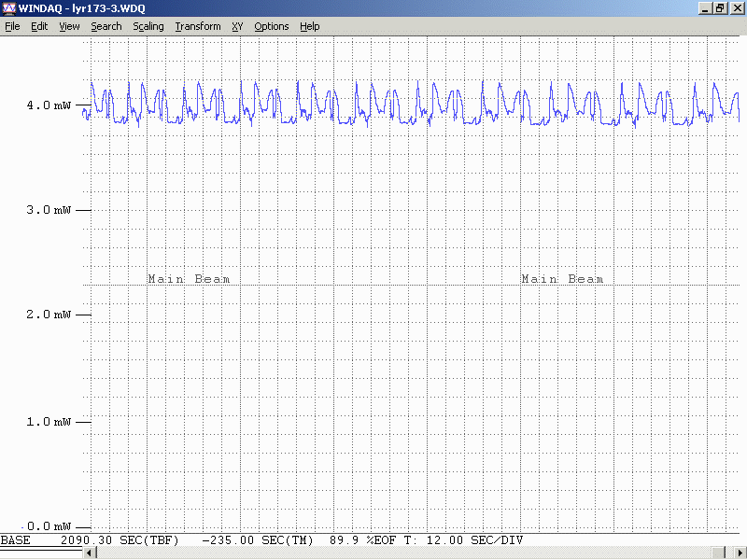Open the Help menu
This screenshot has width=747, height=560.
(309, 26)
